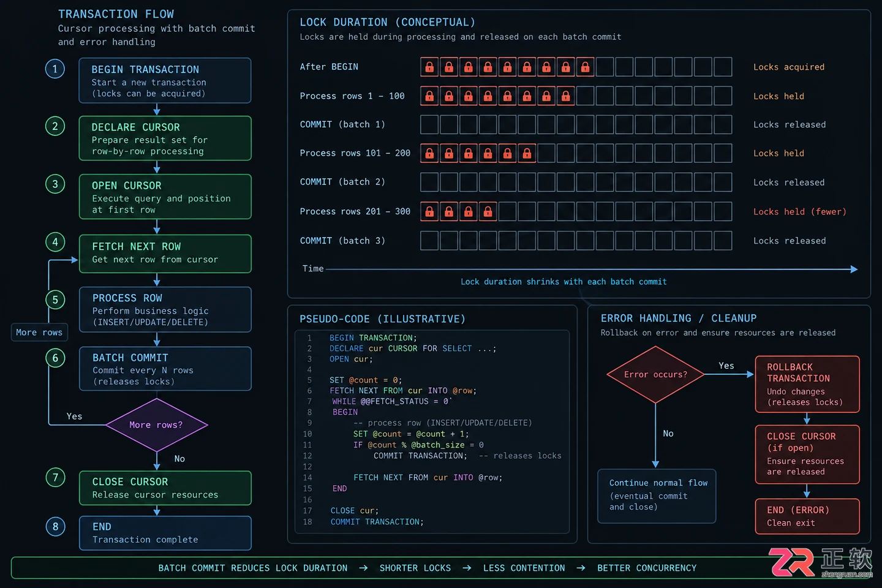882x588 pixels.
Task: Select the 'COMMIT (batch 2)' row label
Action: 342,182
